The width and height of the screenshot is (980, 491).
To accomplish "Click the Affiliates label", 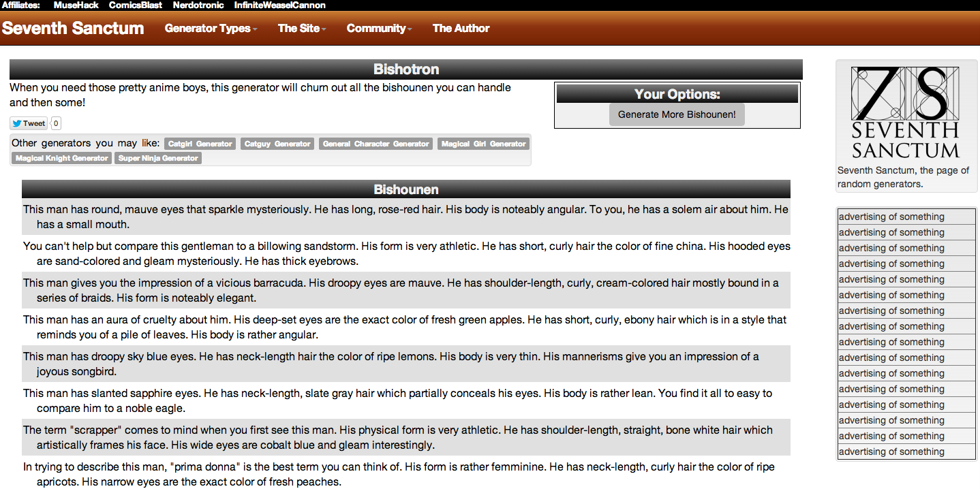I will (x=21, y=5).
